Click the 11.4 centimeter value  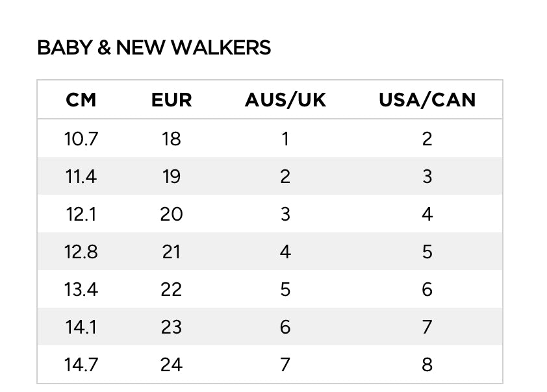81,176
